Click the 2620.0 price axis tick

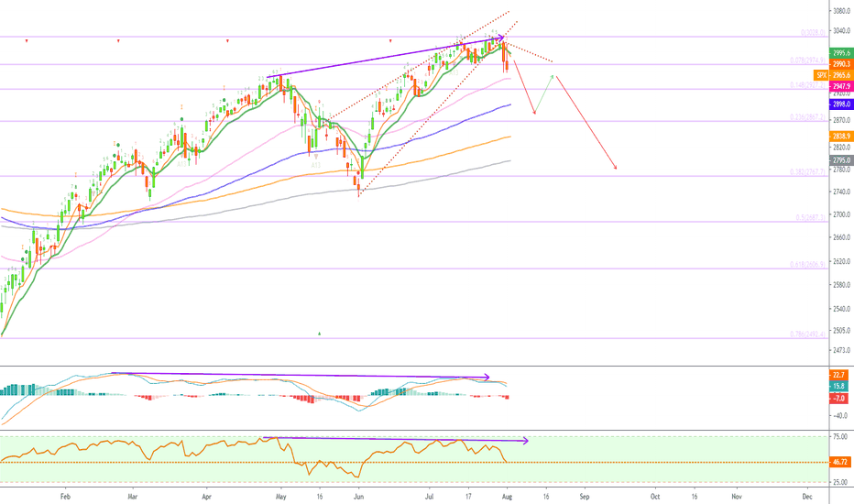(841, 261)
